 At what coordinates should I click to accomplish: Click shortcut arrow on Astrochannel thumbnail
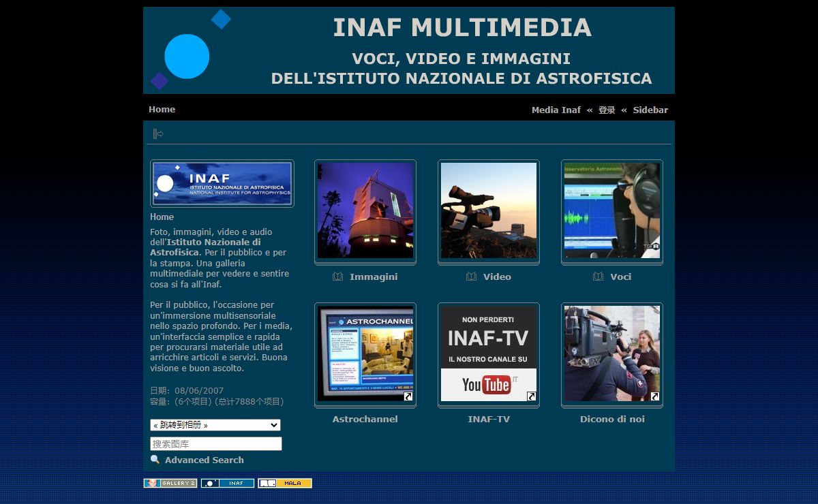[408, 396]
